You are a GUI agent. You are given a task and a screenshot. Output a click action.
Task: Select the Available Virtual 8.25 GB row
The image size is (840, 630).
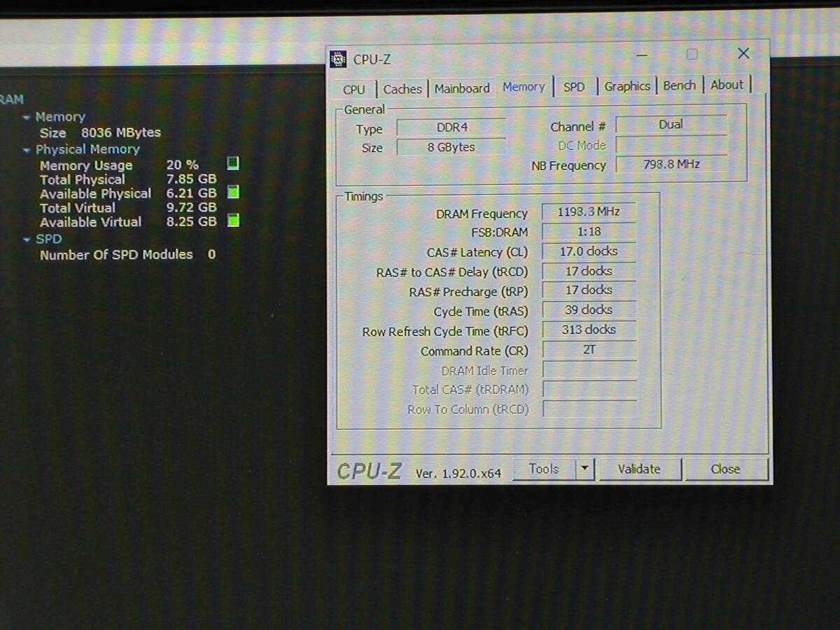click(128, 222)
